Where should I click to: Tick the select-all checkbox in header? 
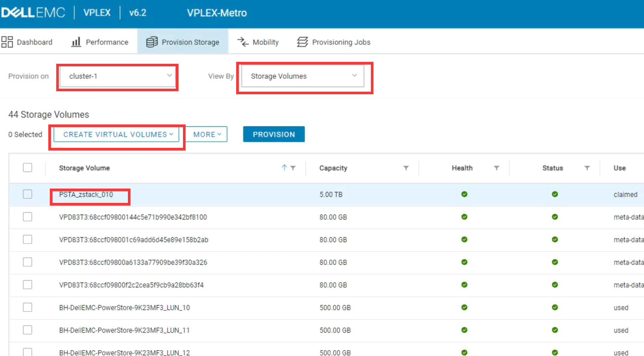[x=28, y=167]
